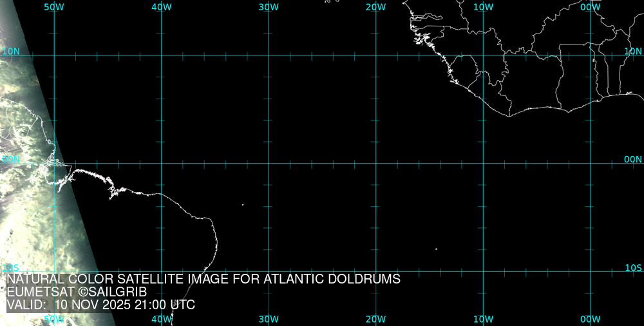Click the 30W longitude label at top edge
Image resolution: width=644 pixels, height=326 pixels.
coord(269,7)
